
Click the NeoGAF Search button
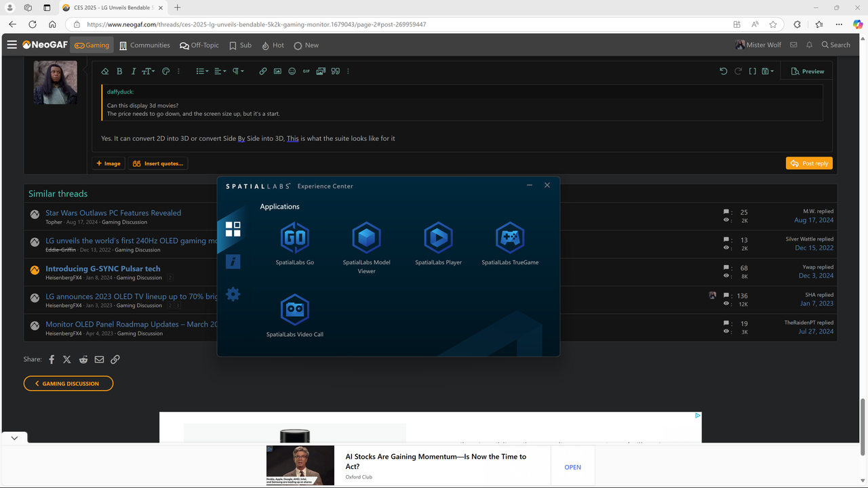(835, 45)
